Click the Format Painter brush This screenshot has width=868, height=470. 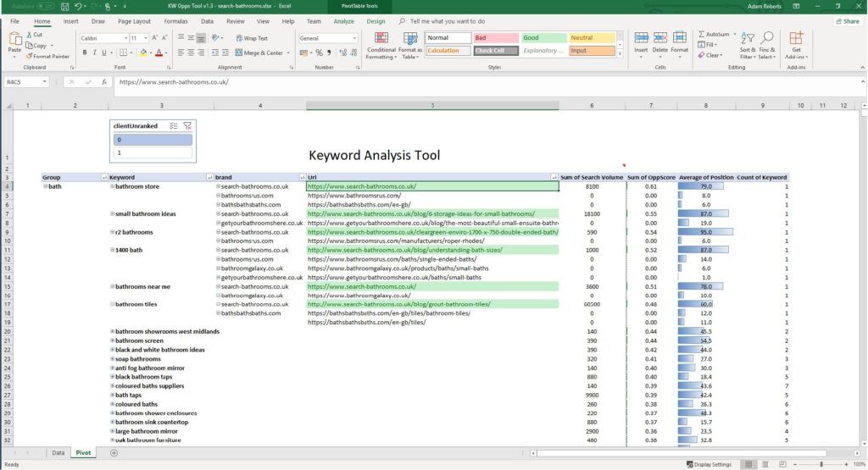(x=29, y=56)
